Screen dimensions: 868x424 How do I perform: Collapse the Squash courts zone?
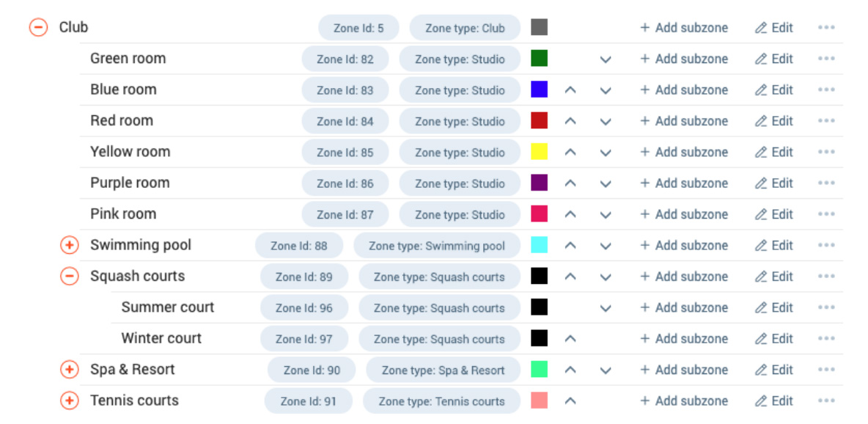point(69,276)
